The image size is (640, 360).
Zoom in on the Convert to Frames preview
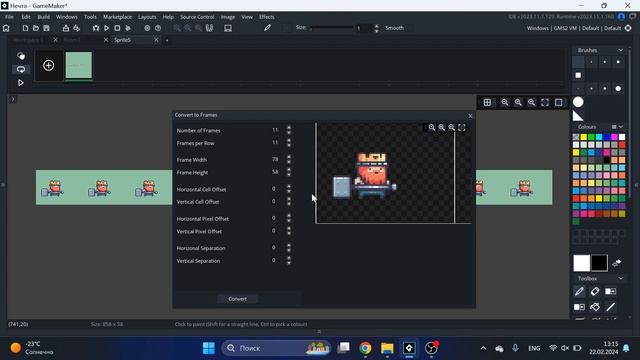[x=452, y=128]
